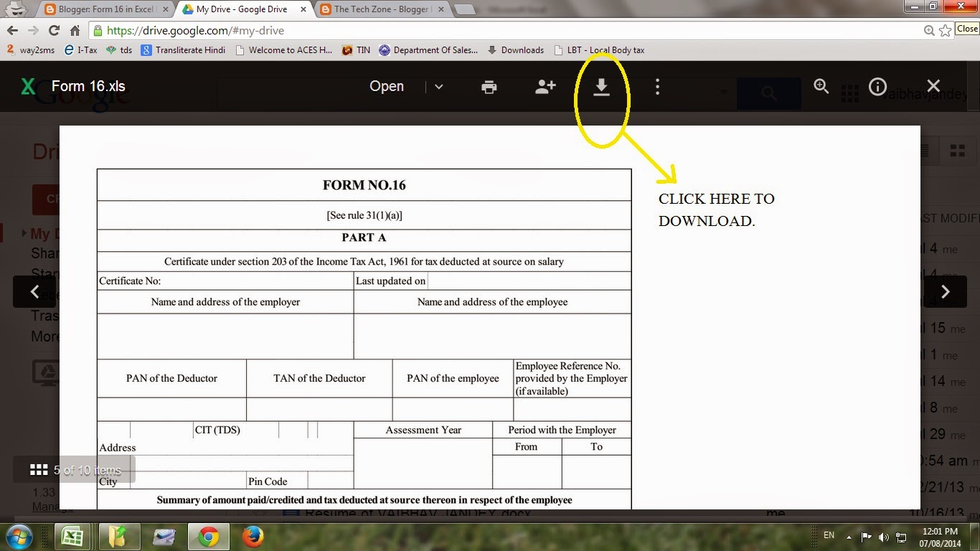Open the print dialog from the preview toolbar
The height and width of the screenshot is (551, 980).
489,86
